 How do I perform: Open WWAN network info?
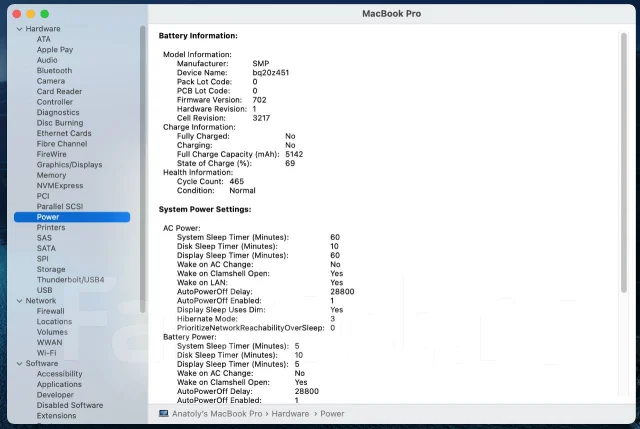[x=49, y=342]
